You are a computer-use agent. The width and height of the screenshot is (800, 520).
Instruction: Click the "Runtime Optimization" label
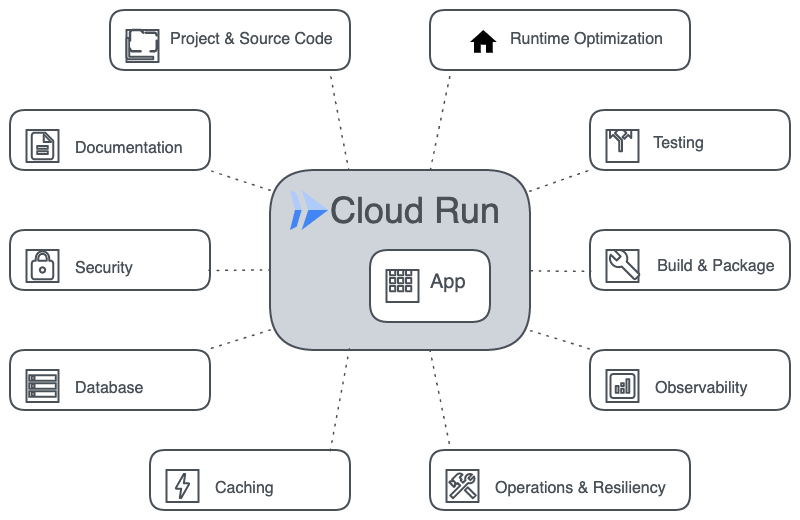tap(586, 39)
